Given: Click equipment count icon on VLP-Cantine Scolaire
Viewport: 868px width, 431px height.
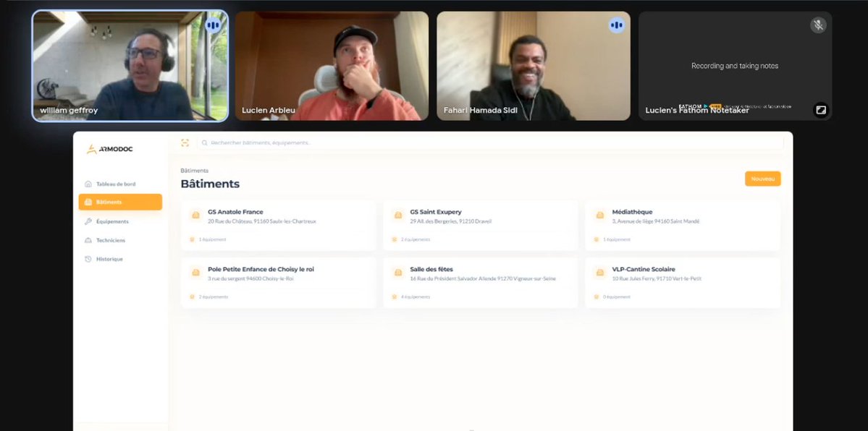Looking at the screenshot, I should pos(597,296).
